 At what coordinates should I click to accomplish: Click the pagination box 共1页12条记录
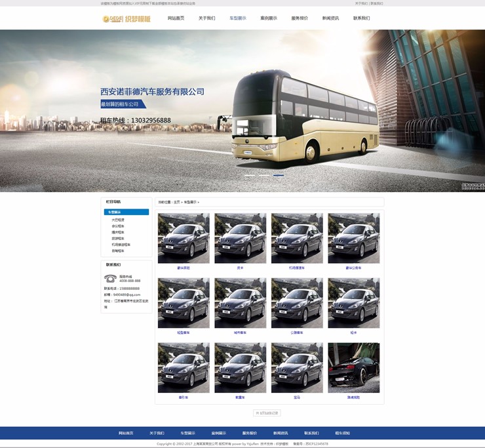pos(267,413)
